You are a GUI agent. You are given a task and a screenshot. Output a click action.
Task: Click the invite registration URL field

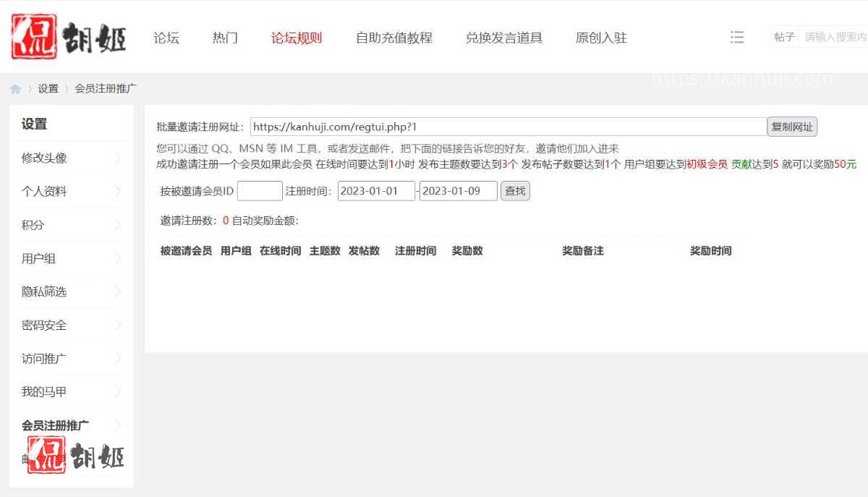[x=508, y=127]
